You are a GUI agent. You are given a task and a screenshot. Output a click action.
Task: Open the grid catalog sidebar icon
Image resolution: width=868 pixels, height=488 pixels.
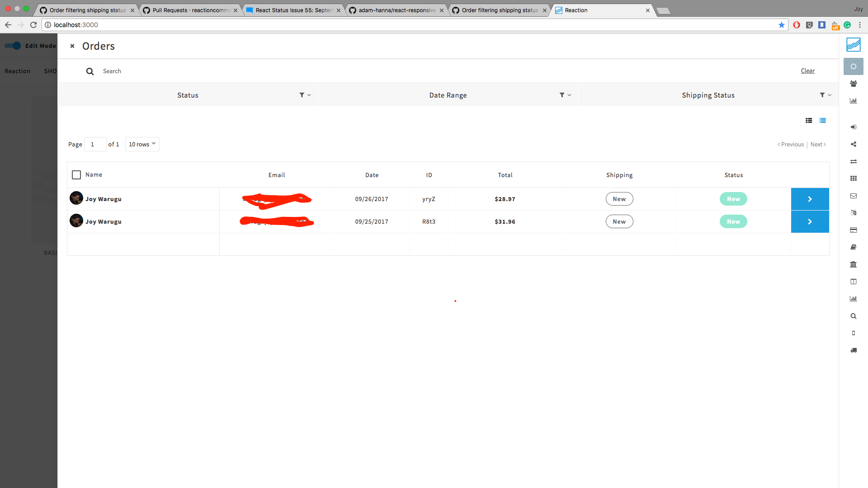point(853,178)
